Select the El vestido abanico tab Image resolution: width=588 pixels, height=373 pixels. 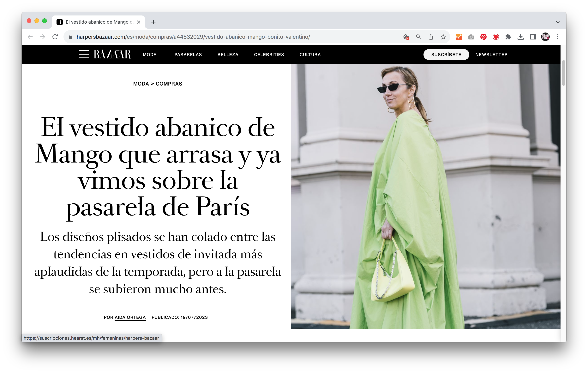(98, 22)
